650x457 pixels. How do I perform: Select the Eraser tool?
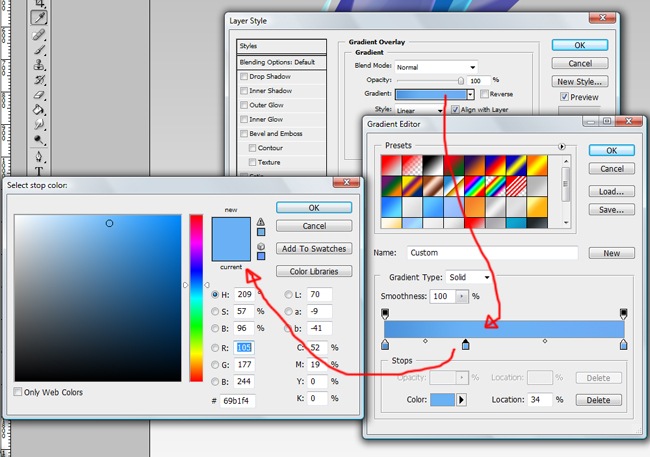point(40,94)
